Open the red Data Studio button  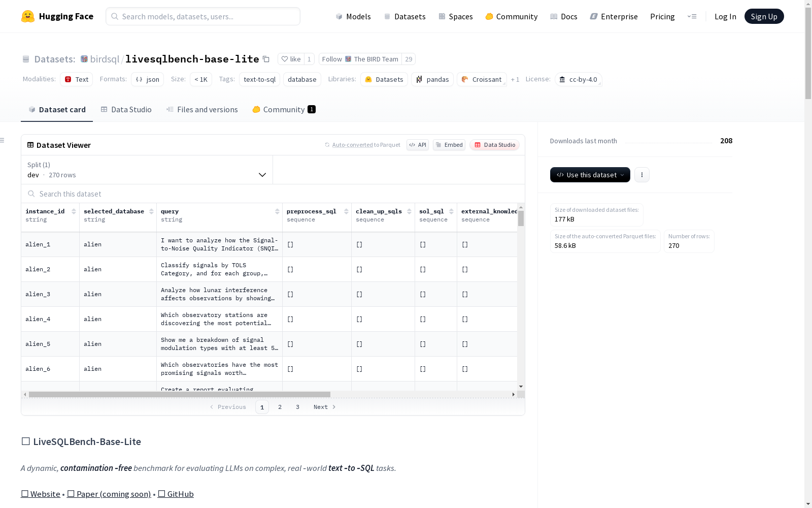click(x=495, y=145)
